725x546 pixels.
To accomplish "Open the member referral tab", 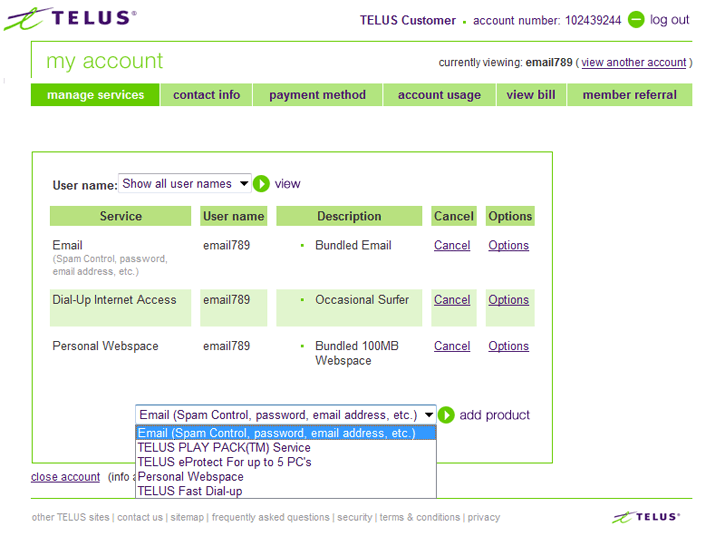I will point(629,95).
